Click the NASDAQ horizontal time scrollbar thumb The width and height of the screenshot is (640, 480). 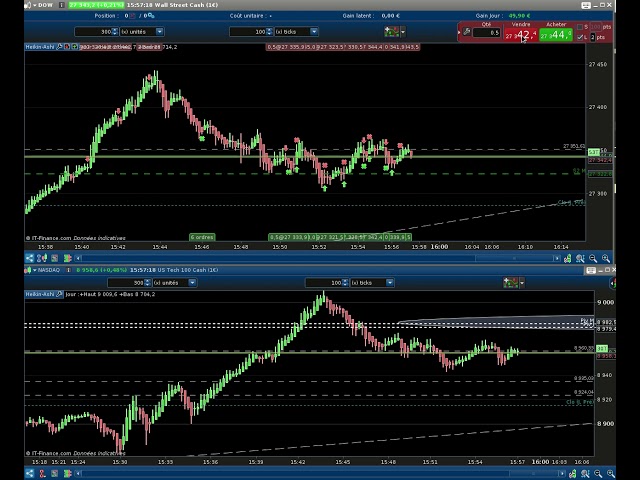click(x=533, y=474)
